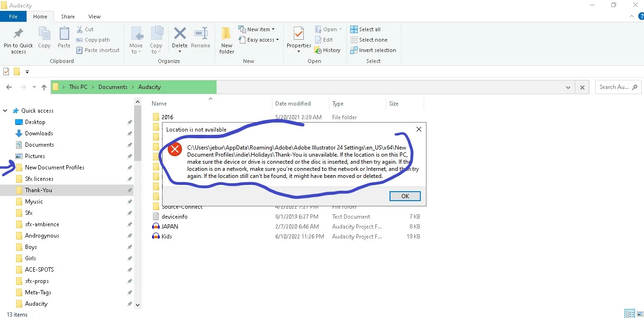The image size is (644, 318).
Task: Click the Edit ribbon button
Action: 324,40
